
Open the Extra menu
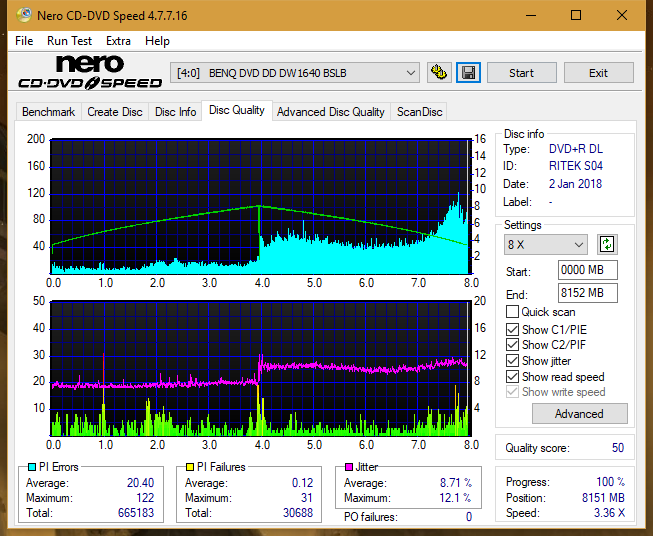pos(118,41)
